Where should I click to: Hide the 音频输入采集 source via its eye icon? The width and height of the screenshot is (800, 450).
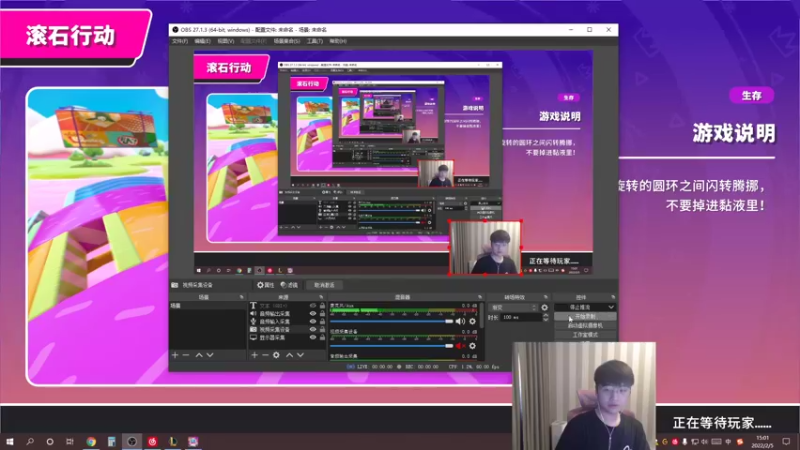tap(313, 321)
